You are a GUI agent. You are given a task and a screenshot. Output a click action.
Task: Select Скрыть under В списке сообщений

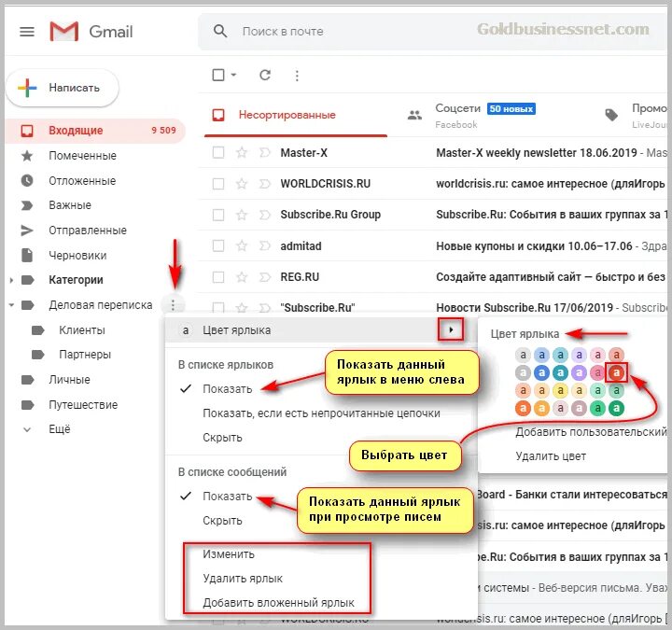(222, 521)
